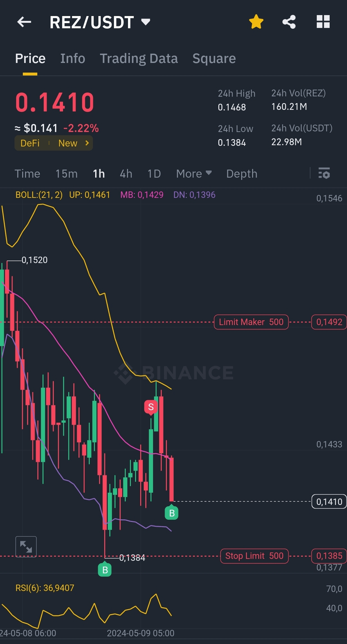Viewport: 347px width, 644px height.
Task: Tap the RSI(6) indicator label
Action: [45, 588]
